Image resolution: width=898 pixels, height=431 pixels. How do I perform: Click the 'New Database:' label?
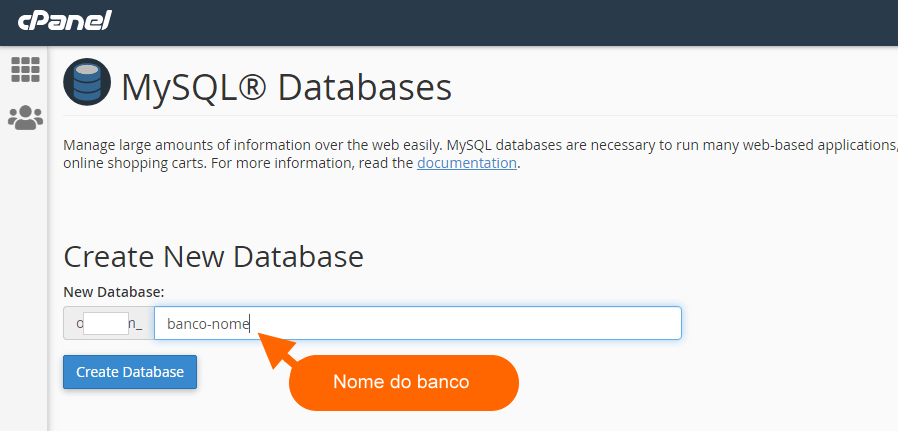click(114, 292)
